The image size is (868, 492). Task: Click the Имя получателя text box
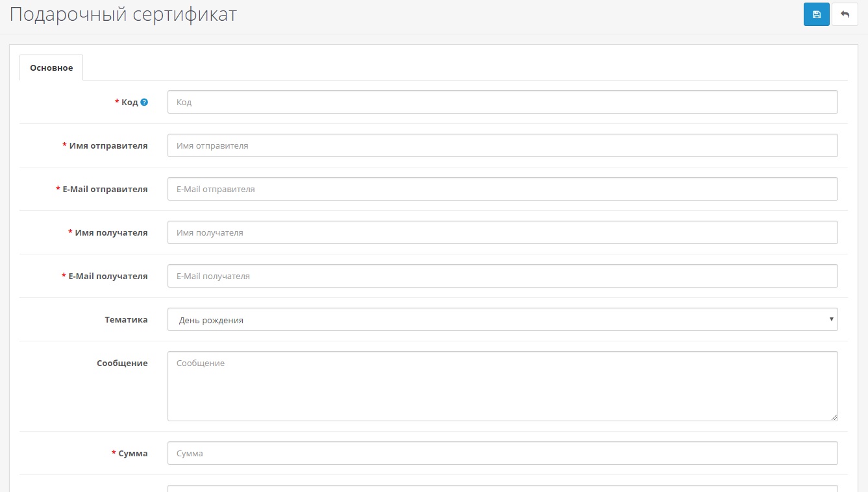coord(502,232)
